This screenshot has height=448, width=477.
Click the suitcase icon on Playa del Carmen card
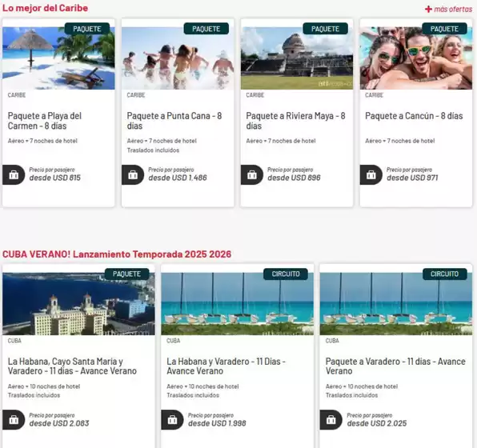pos(14,175)
